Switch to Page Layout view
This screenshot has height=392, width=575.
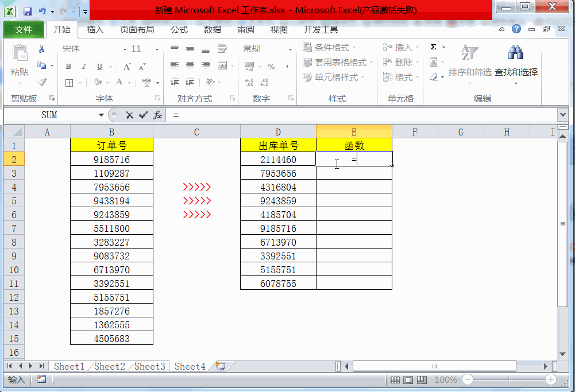(408, 380)
